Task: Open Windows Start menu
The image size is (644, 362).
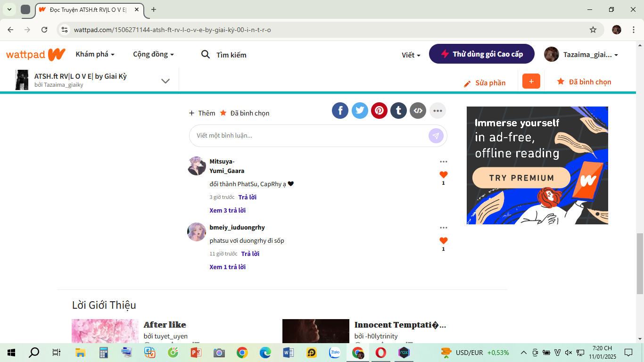Action: tap(11, 353)
